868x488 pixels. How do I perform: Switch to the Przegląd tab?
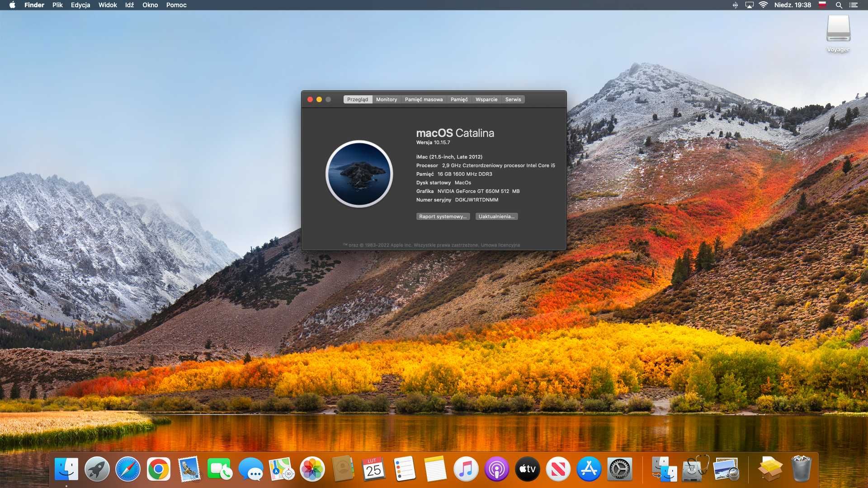click(x=358, y=99)
